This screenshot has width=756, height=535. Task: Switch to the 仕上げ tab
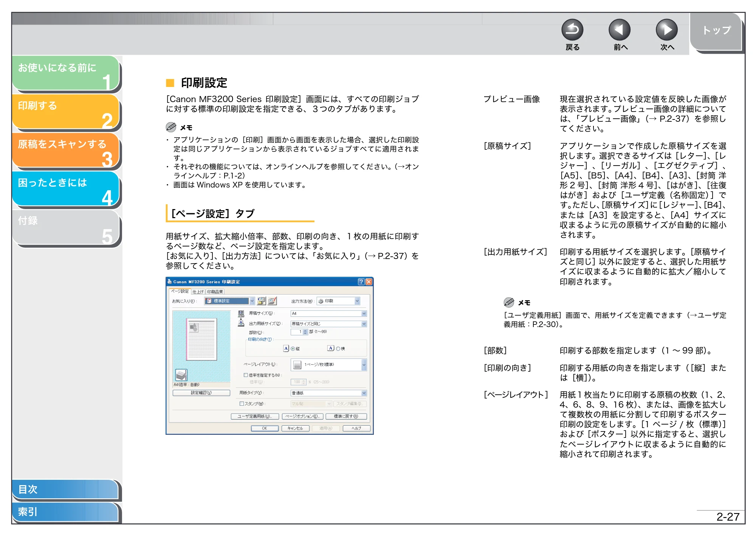[198, 292]
